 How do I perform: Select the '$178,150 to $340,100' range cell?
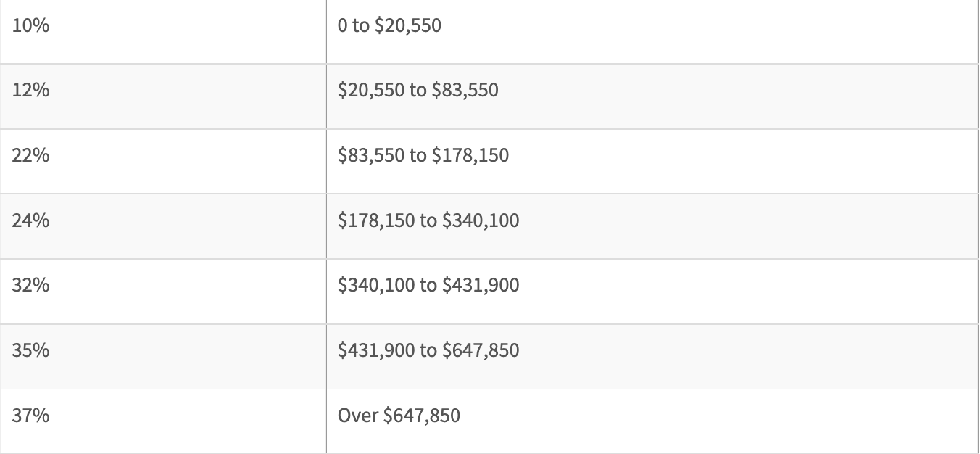coord(652,226)
